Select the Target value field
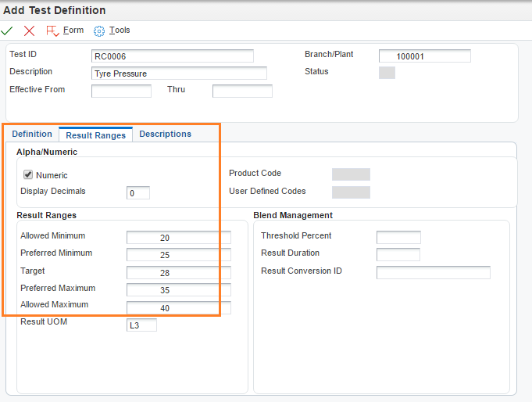This screenshot has width=532, height=402. tap(178, 272)
